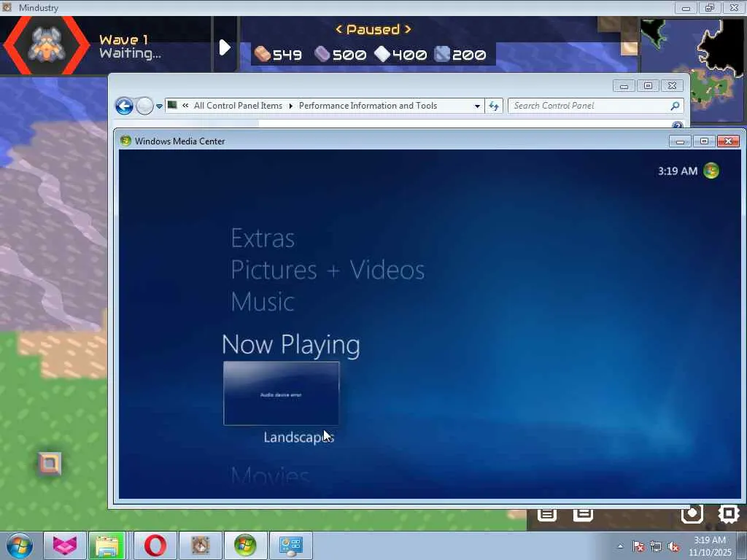Show hidden tray icons arrow

point(620,546)
